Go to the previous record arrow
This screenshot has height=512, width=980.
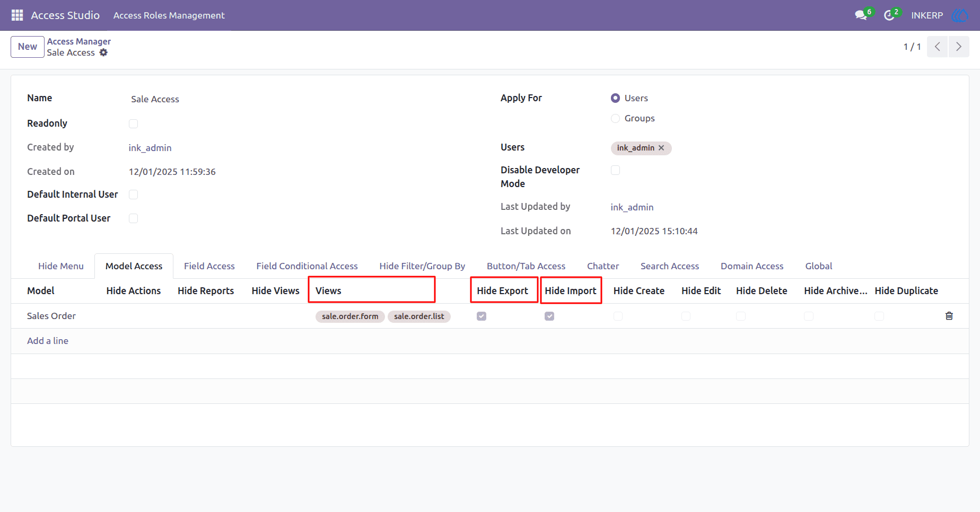(x=938, y=47)
